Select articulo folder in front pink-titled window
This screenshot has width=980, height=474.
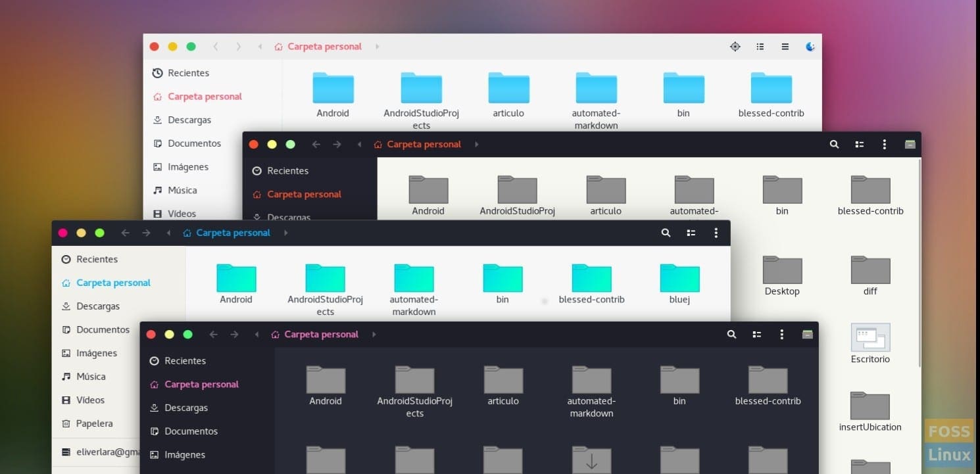tap(503, 379)
